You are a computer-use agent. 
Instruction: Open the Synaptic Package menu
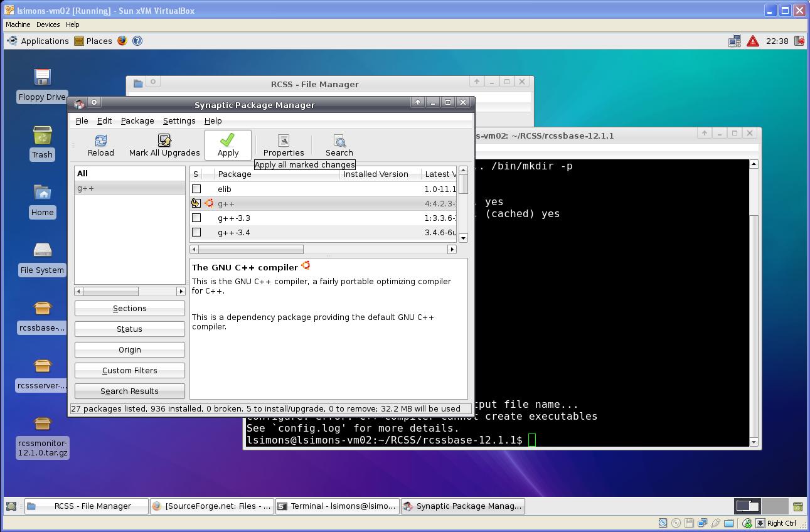[137, 120]
